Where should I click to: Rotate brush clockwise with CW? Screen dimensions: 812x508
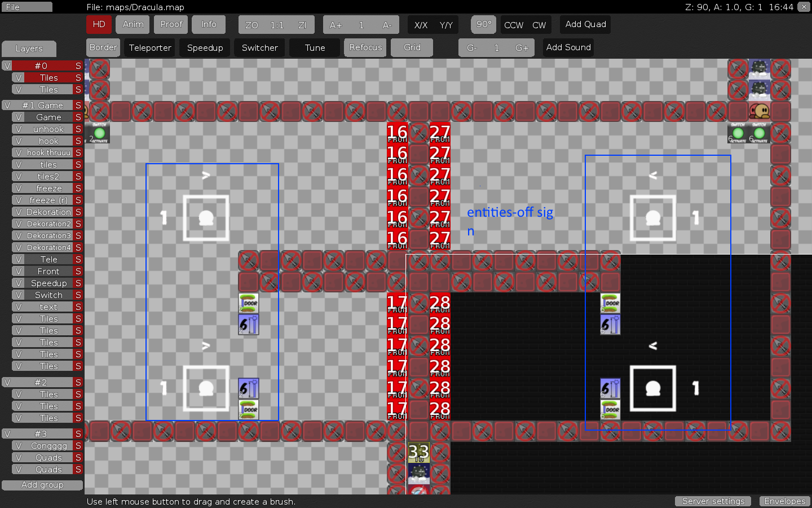[539, 25]
